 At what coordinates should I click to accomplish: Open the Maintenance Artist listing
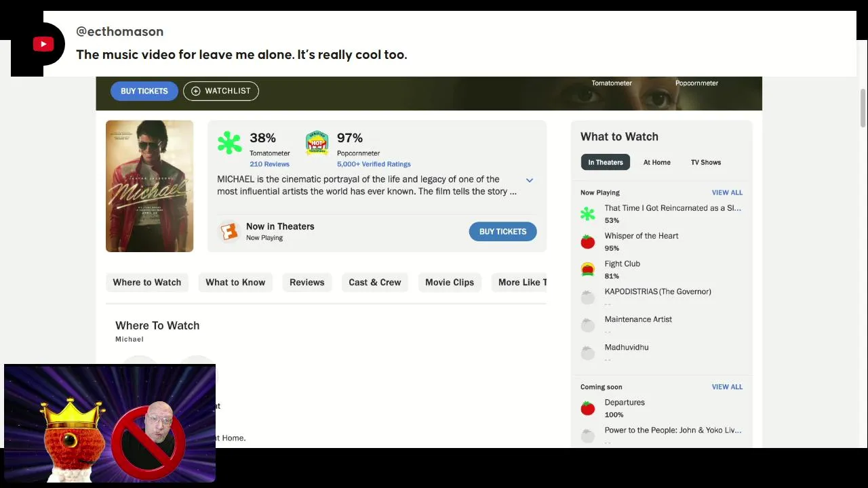638,319
